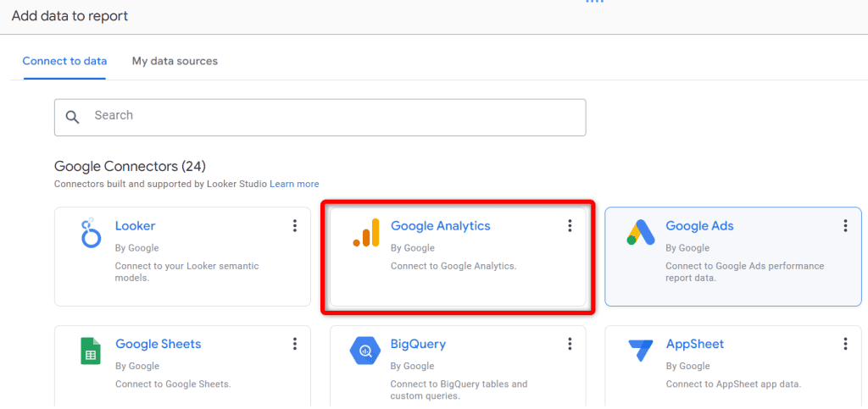The width and height of the screenshot is (868, 409).
Task: Open Google Analytics card three-dot menu
Action: pos(570,225)
